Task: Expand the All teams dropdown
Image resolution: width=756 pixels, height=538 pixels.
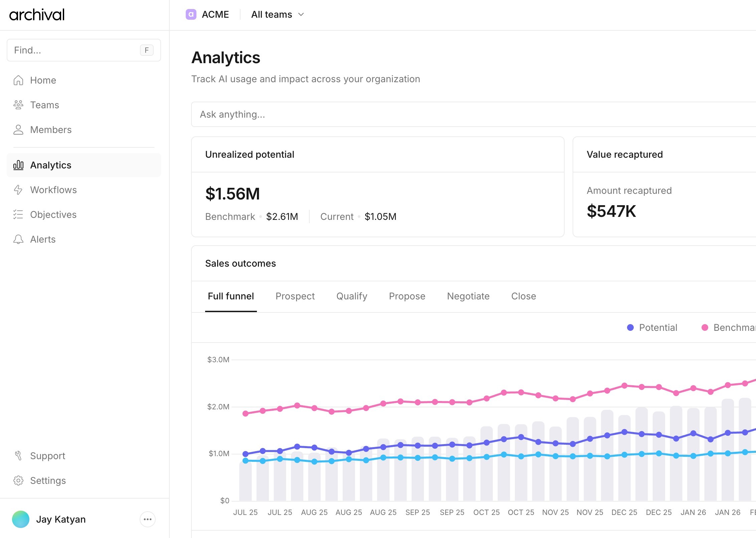Action: coord(277,14)
